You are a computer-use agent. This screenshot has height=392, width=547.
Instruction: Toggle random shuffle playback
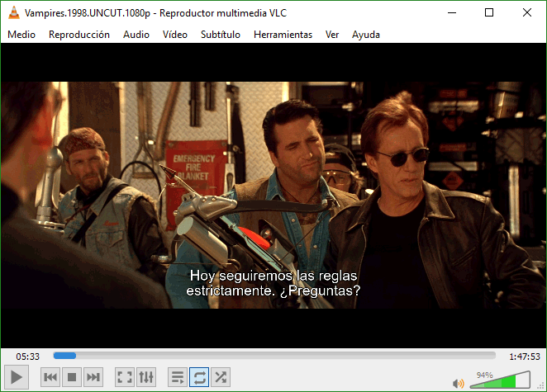tap(221, 377)
